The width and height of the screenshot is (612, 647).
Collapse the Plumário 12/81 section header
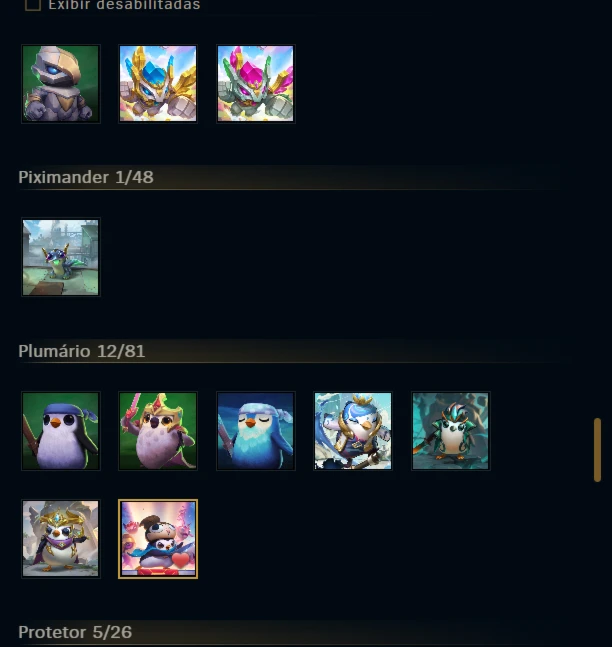[289, 352]
